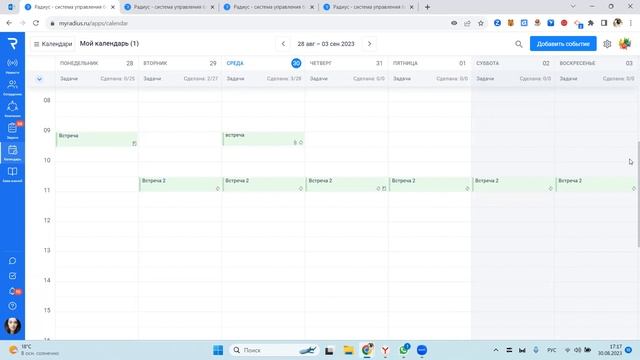Screen dimensions: 640x360
Task: Go to the next week arrow
Action: [x=369, y=44]
